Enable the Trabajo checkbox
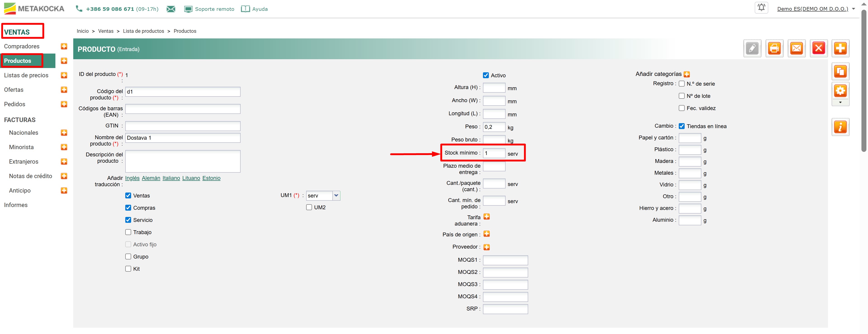 (128, 232)
